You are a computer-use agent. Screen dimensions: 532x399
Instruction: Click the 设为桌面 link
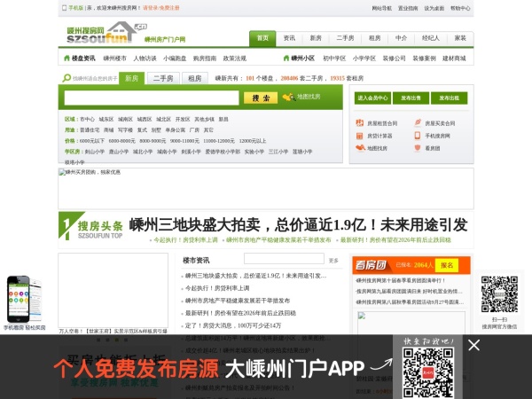434,8
